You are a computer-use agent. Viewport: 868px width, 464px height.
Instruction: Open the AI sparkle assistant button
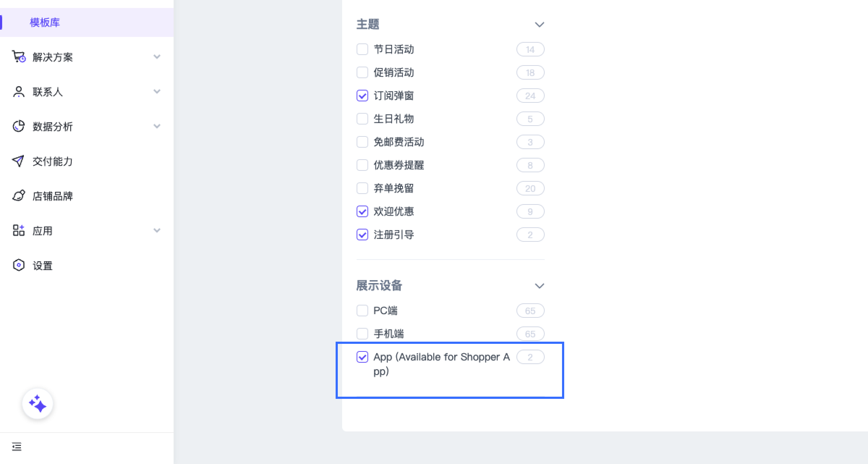tap(38, 404)
